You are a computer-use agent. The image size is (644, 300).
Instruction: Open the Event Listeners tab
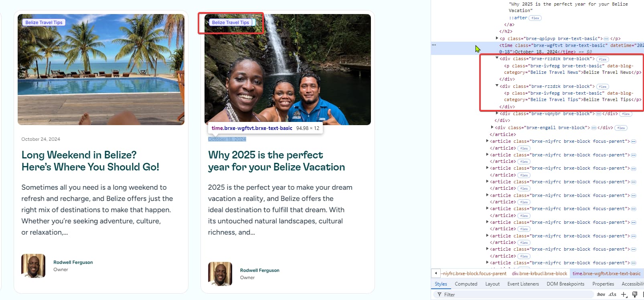pyautogui.click(x=523, y=284)
